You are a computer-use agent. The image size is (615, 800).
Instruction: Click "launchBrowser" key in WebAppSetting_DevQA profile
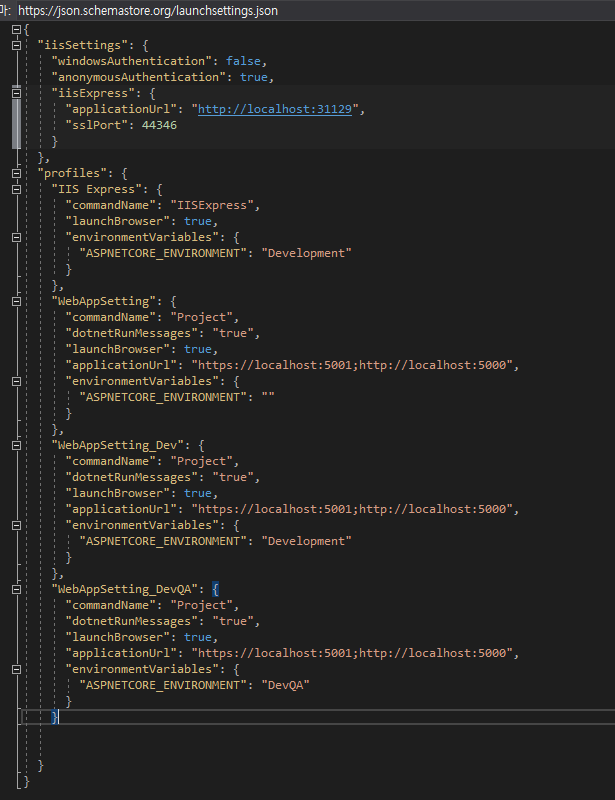click(x=117, y=637)
